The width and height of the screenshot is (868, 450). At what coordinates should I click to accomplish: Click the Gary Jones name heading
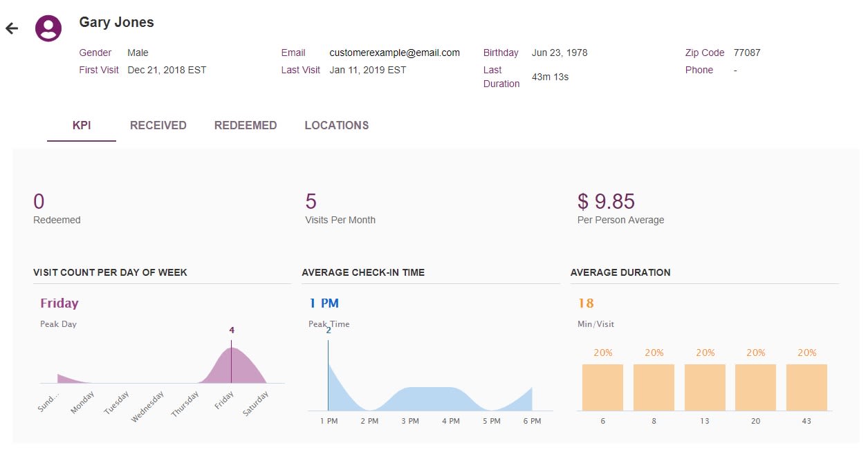[116, 22]
